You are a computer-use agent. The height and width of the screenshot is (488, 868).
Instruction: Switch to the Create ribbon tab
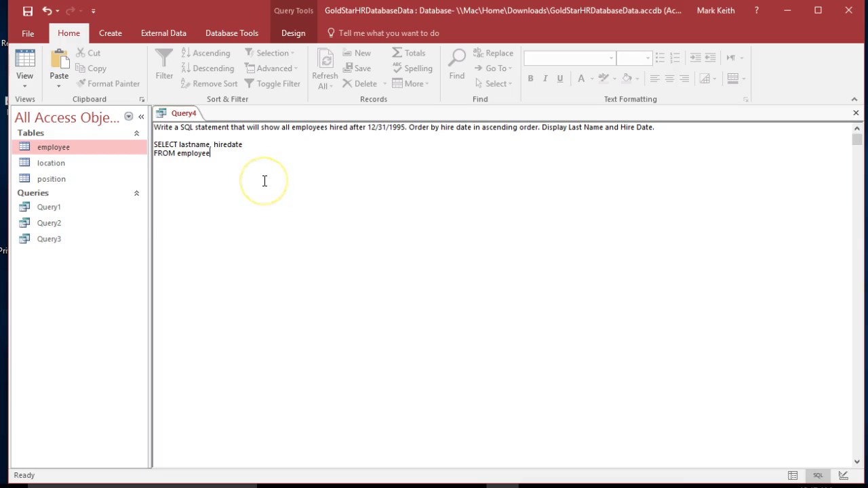(x=111, y=33)
